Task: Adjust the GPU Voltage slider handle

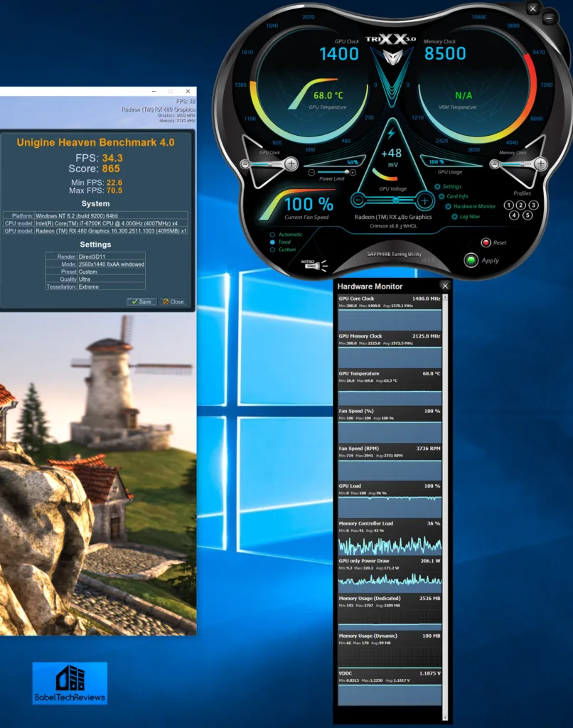Action: (x=395, y=200)
